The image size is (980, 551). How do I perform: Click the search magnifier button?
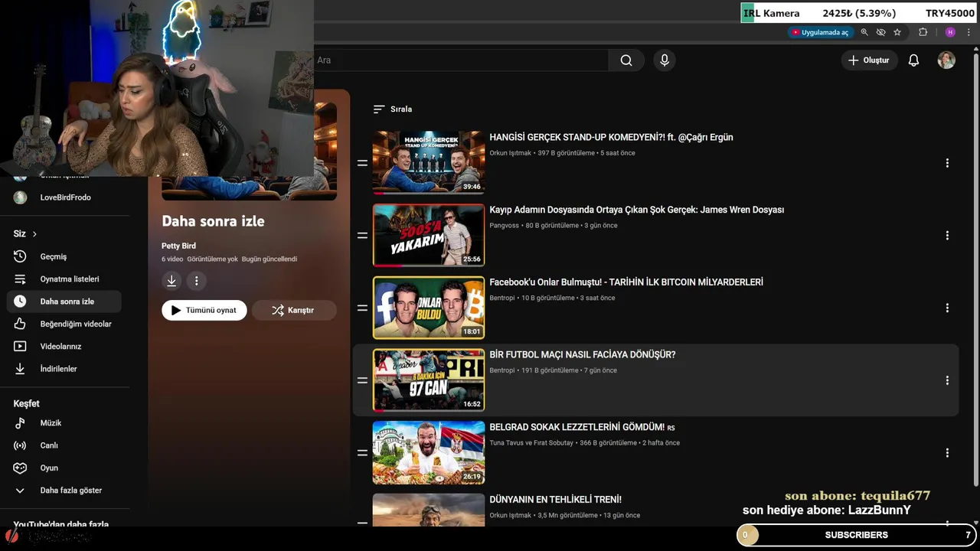(626, 60)
